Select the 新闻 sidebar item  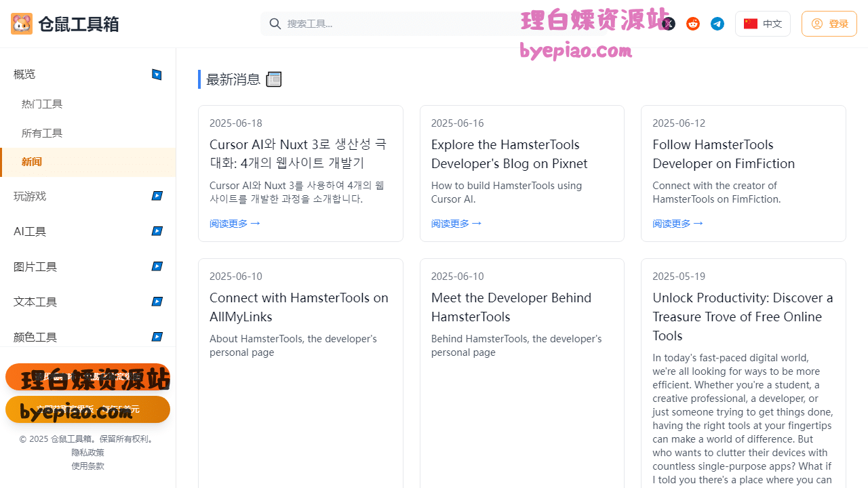click(x=88, y=162)
